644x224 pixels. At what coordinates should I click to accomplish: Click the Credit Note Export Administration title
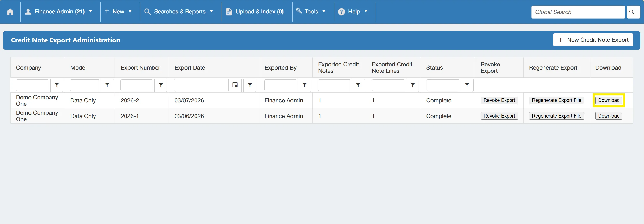tap(65, 40)
